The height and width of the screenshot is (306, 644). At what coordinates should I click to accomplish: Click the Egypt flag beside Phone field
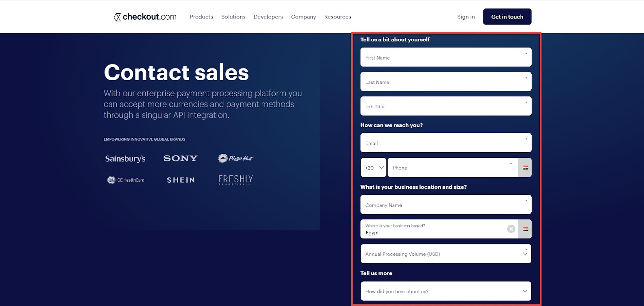(x=525, y=167)
